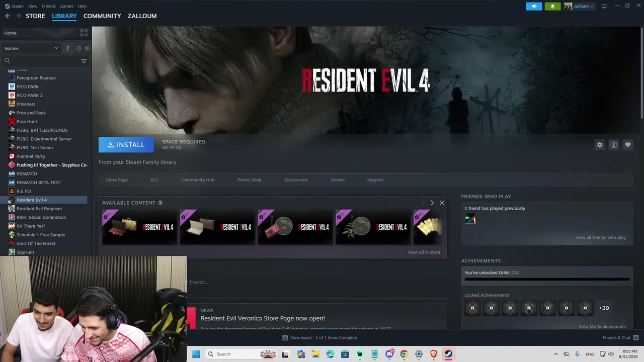Viewport: 644px width, 362px height.
Task: Open the Discussions link
Action: [x=296, y=180]
